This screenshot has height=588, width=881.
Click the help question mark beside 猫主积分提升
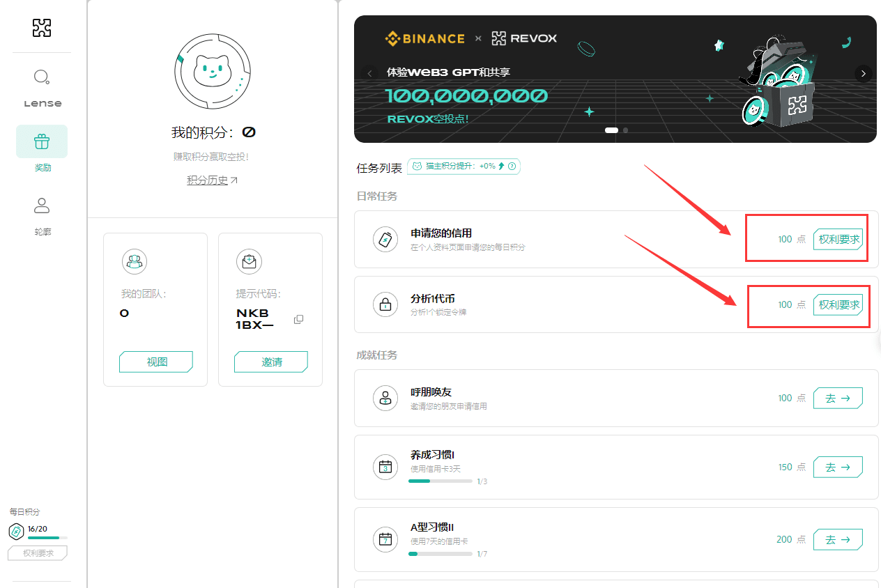(512, 167)
